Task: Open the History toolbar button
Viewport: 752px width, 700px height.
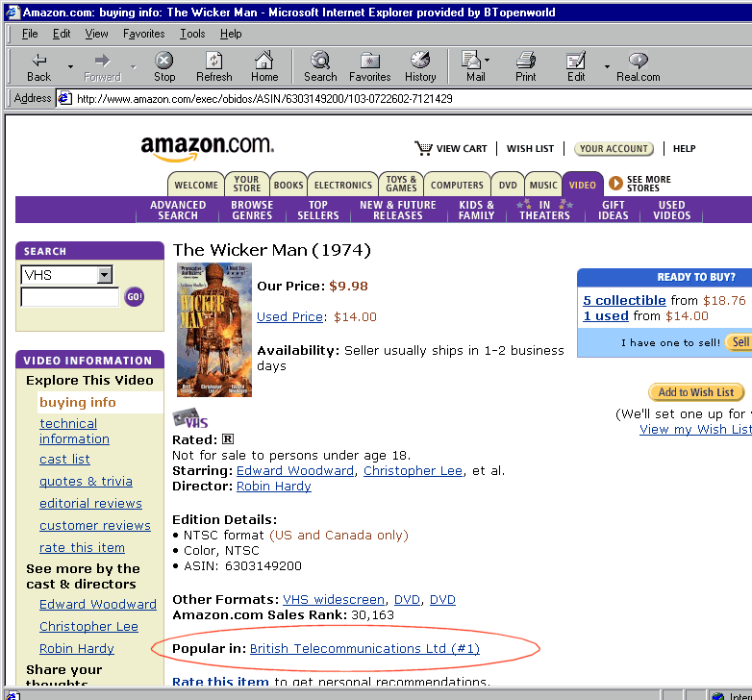Action: pyautogui.click(x=420, y=66)
